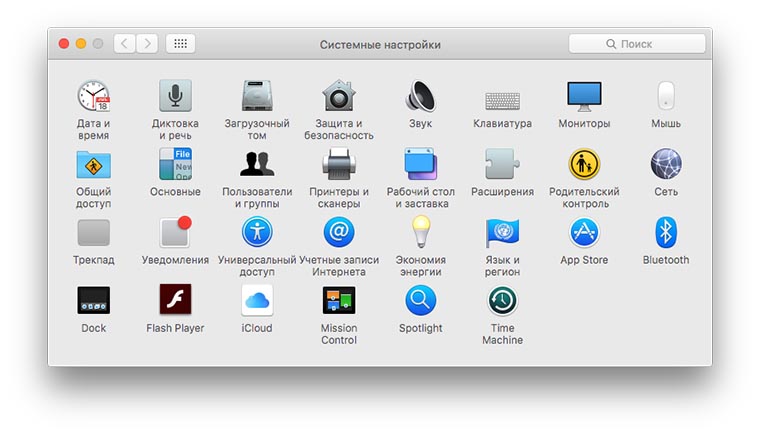Go forward with the right arrow button
The image size is (760, 435).
point(147,44)
